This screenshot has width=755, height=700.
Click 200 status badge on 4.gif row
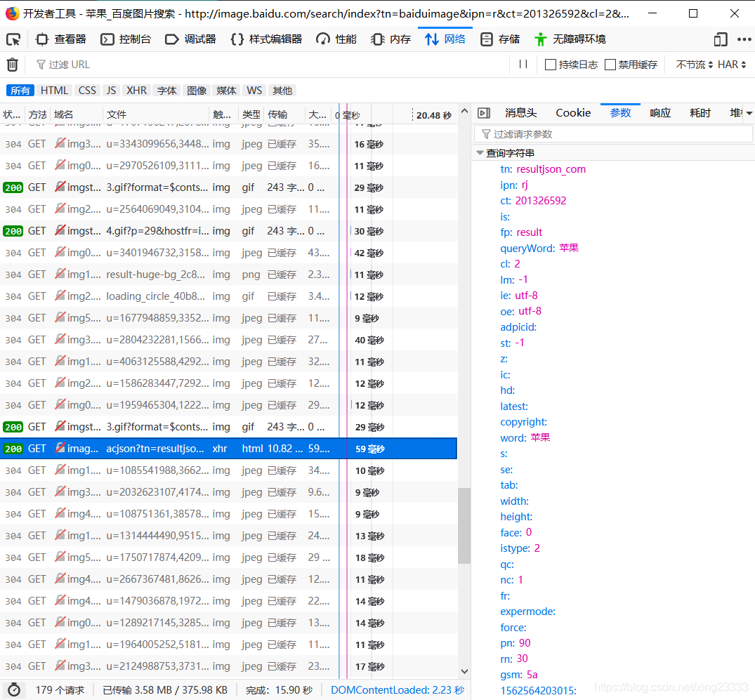coord(13,231)
